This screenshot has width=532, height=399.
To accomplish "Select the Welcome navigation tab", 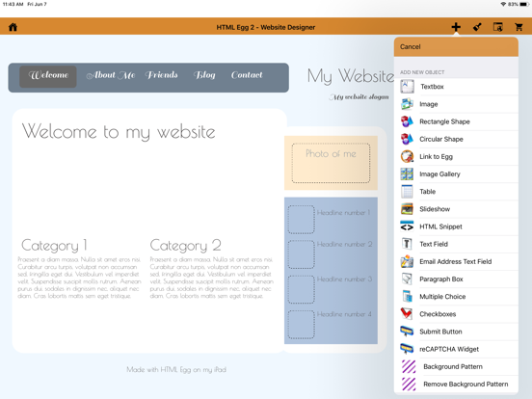I will click(48, 77).
